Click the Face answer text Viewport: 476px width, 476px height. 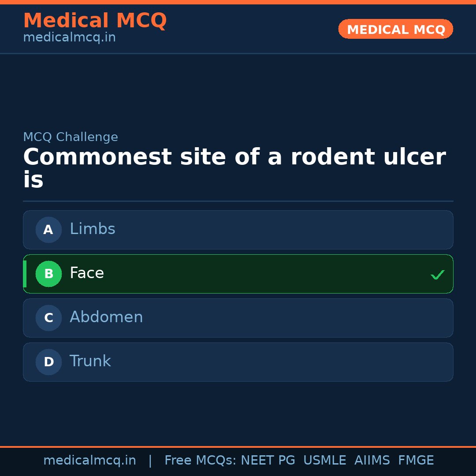pyautogui.click(x=87, y=273)
